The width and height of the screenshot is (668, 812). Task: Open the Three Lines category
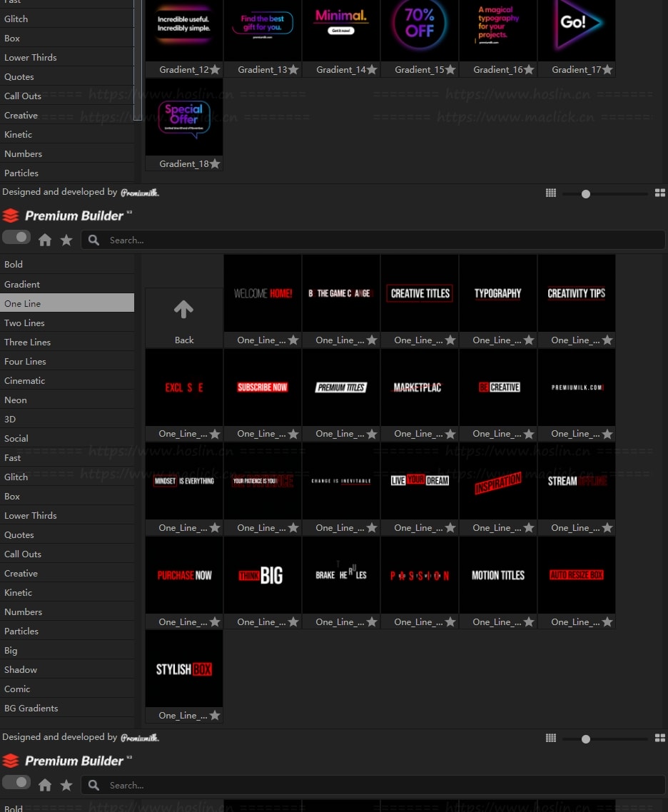67,342
